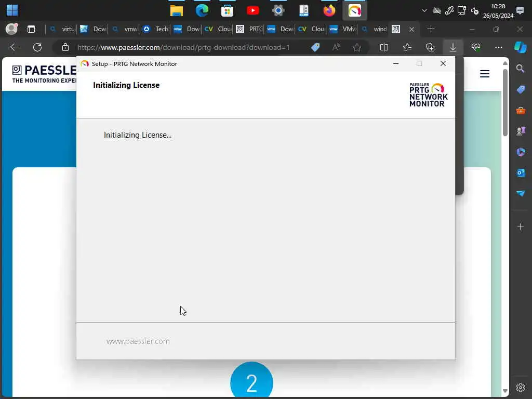532x399 pixels.
Task: Refresh the paessler.com page
Action: [x=37, y=47]
